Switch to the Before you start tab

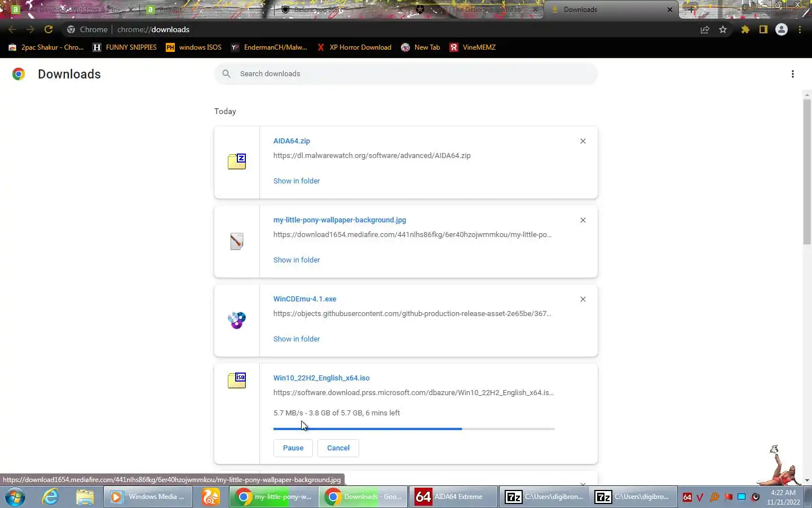pos(342,10)
